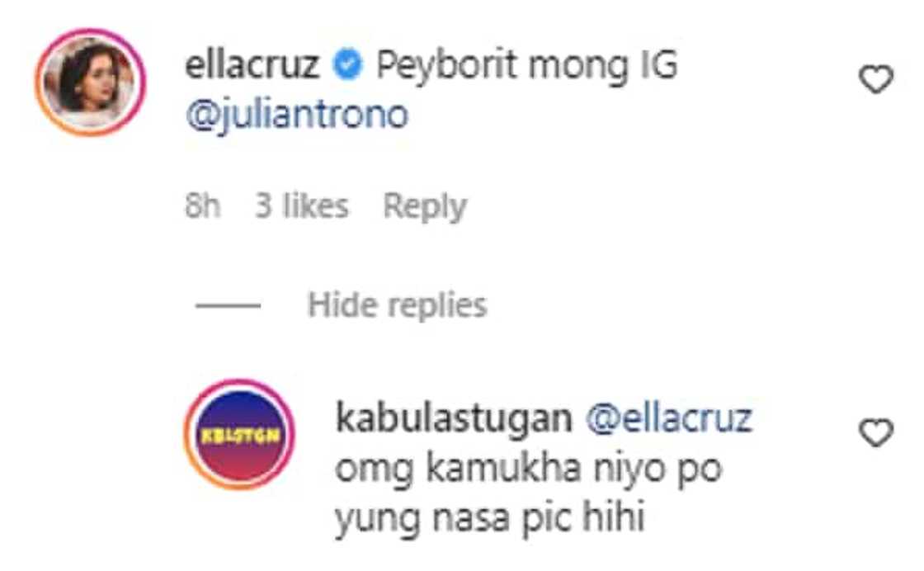Screen dimensions: 924x571
Task: Click the 8h timestamp
Action: [x=203, y=205]
